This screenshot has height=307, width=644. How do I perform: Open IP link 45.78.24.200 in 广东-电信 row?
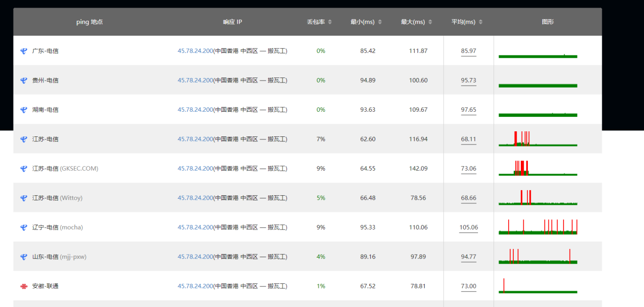(x=195, y=51)
